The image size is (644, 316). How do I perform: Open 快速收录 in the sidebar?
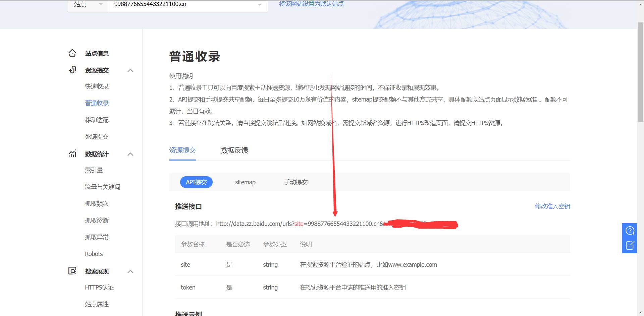click(x=97, y=86)
